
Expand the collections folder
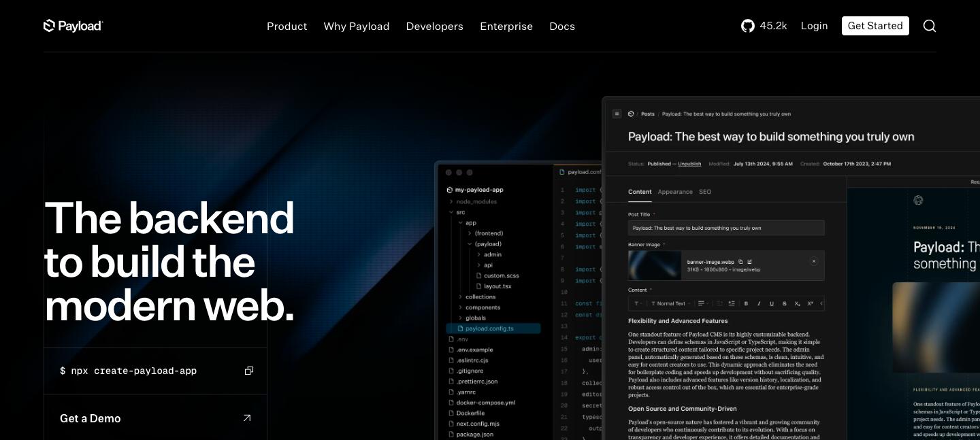coord(460,297)
